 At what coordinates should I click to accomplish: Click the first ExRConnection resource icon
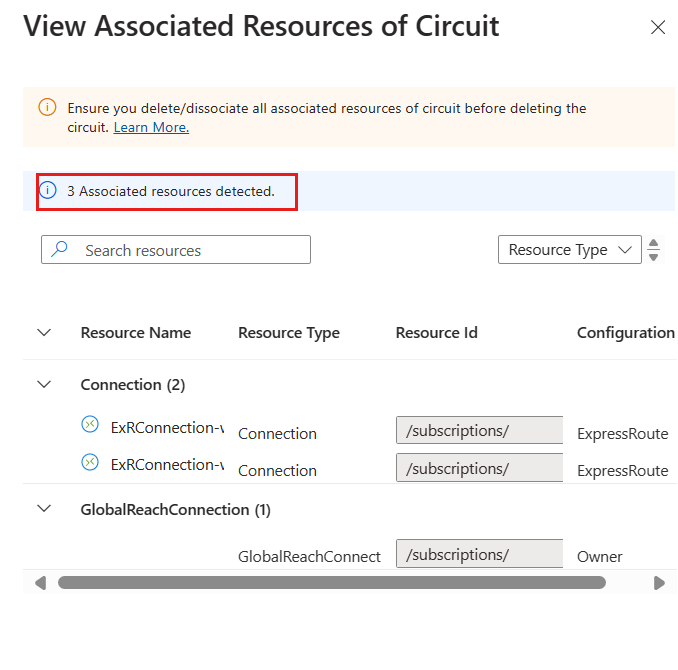(x=90, y=425)
